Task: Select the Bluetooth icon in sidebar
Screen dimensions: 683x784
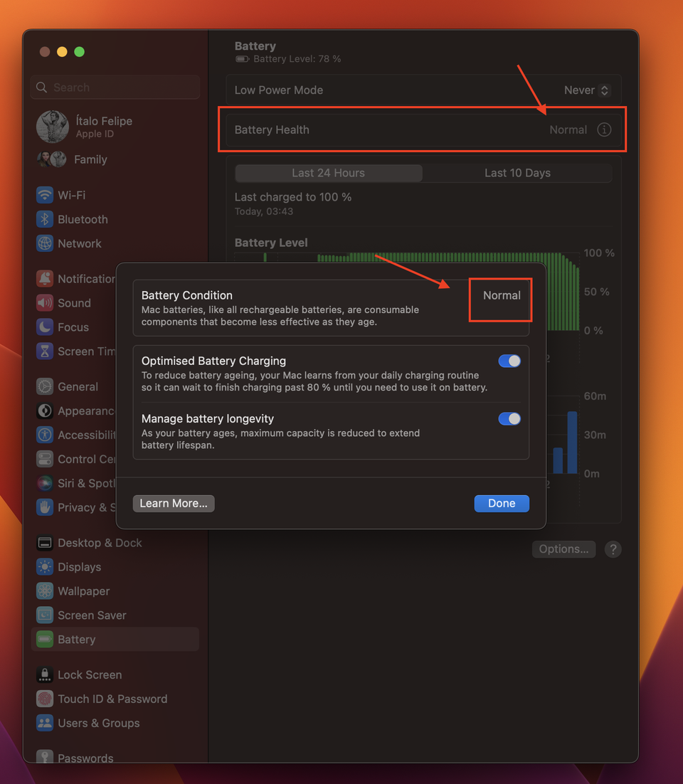Action: (x=45, y=219)
